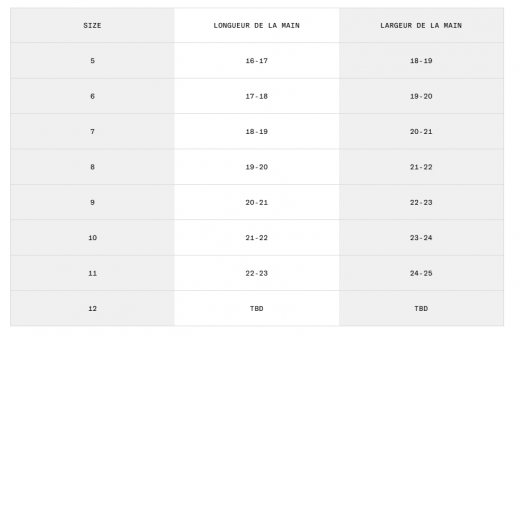
Task: Click the 20-21 hand width for size 7
Action: click(x=421, y=132)
